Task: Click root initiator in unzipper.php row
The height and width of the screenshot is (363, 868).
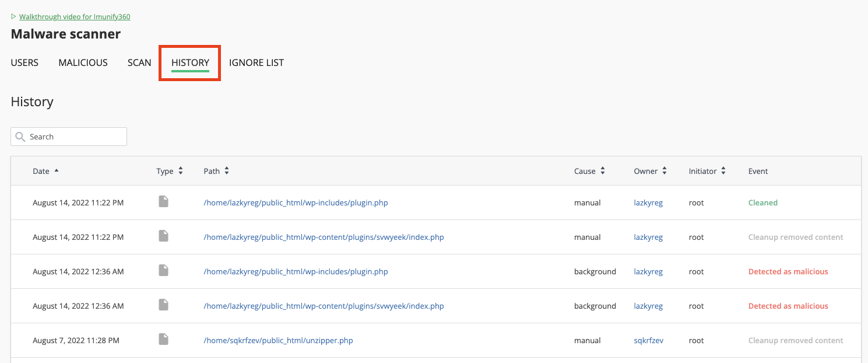Action: coord(696,340)
